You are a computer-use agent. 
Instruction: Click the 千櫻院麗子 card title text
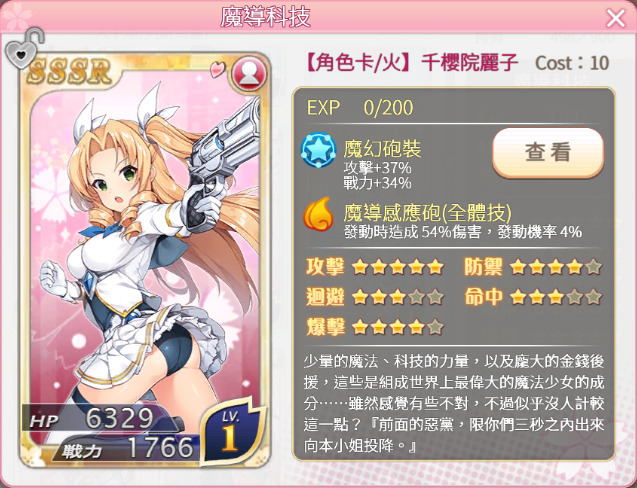click(x=469, y=63)
